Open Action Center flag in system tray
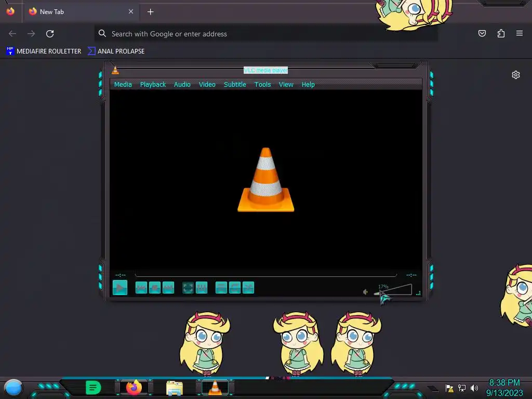Image resolution: width=532 pixels, height=399 pixels. tap(449, 388)
